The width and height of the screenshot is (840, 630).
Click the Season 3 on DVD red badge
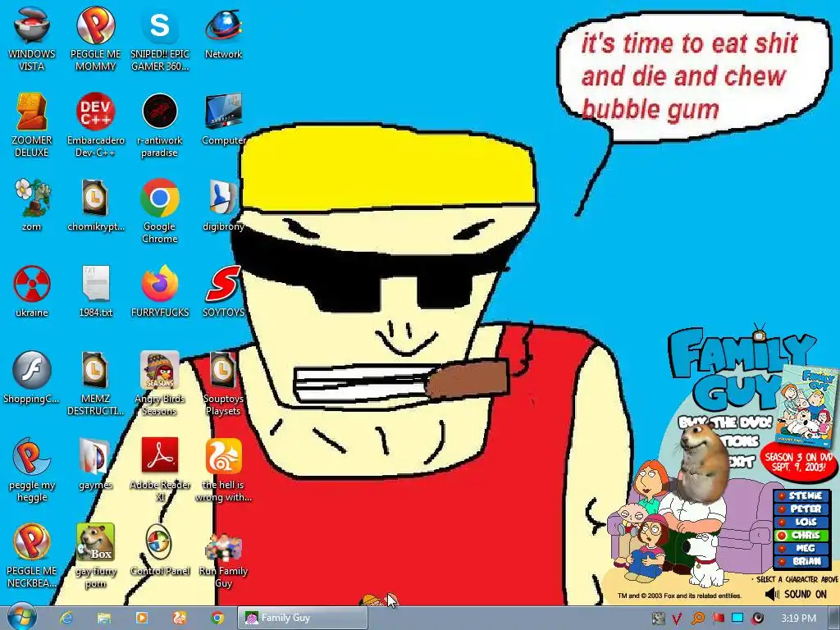[x=798, y=462]
